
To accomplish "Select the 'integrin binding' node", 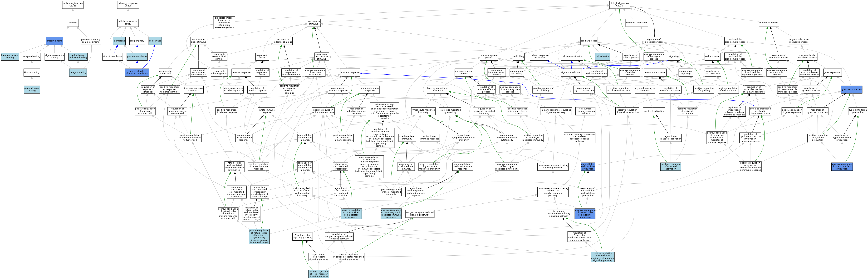I will click(x=78, y=72).
